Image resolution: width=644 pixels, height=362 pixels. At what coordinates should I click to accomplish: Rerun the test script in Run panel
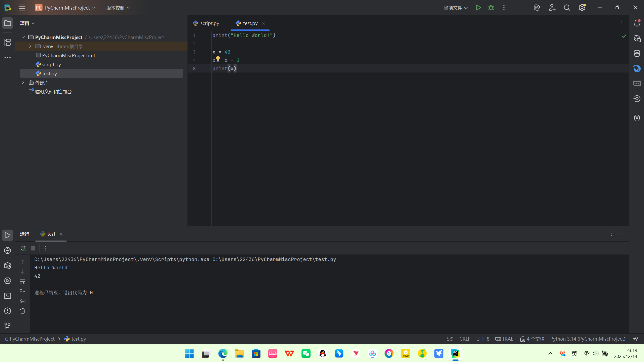pos(23,248)
